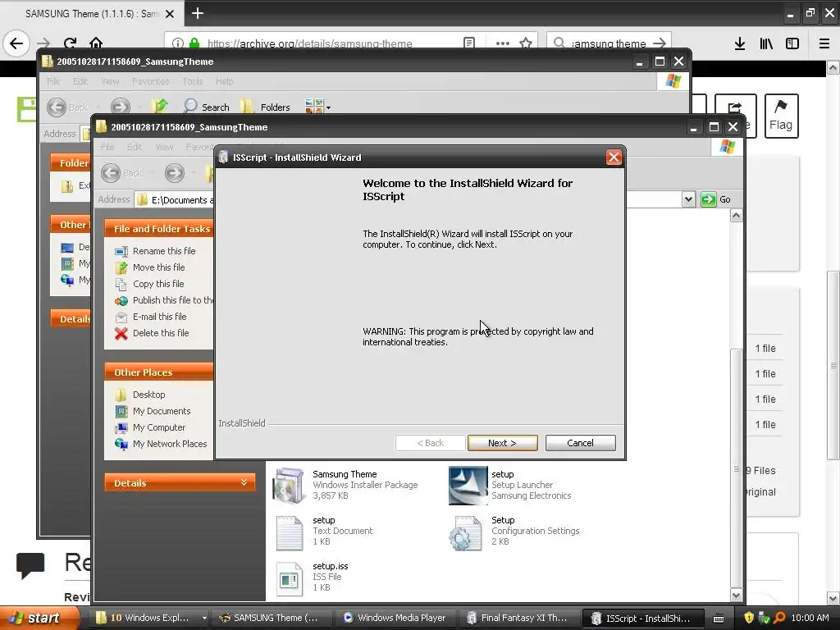The image size is (840, 630).
Task: Open My Computer in Other Places
Action: click(159, 427)
